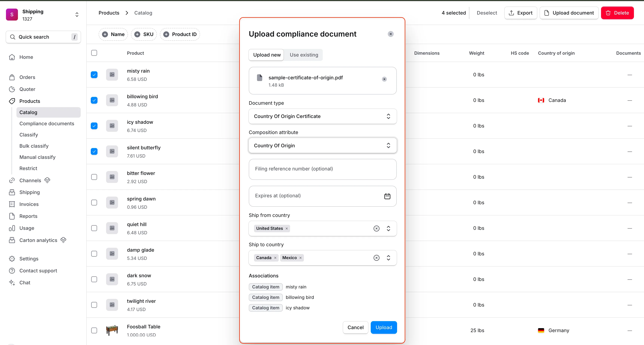Expand the Ship from country list

coord(388,228)
